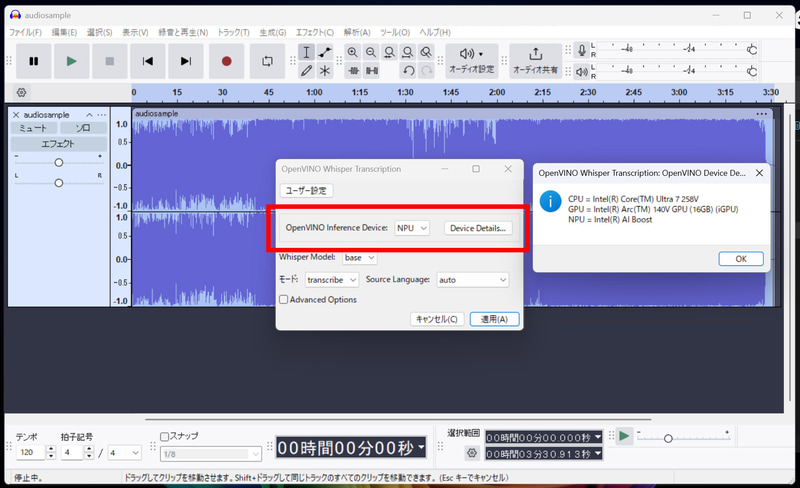Click the ユーザー設定 button in the dialog
The image size is (800, 488).
pos(306,190)
